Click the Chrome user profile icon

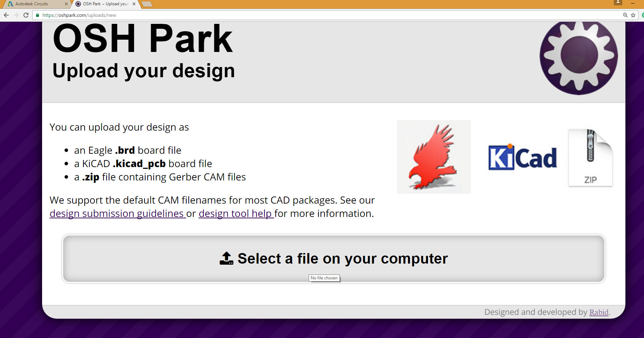point(618,2)
